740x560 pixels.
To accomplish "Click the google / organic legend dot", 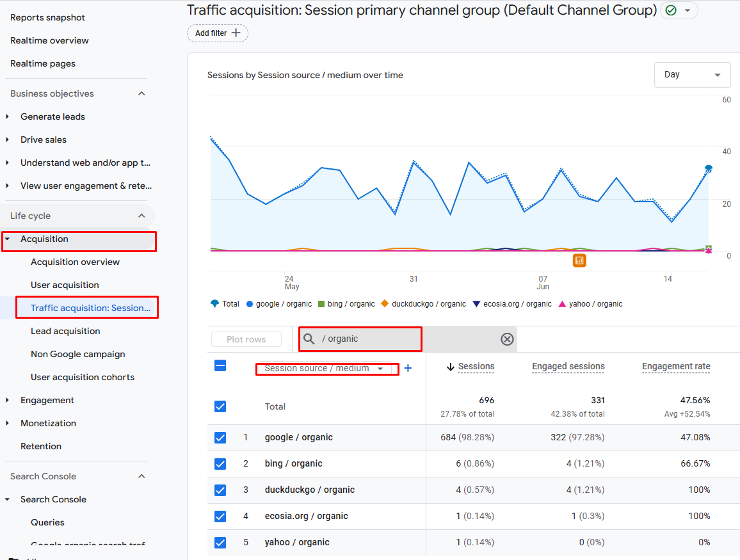I will coord(250,304).
